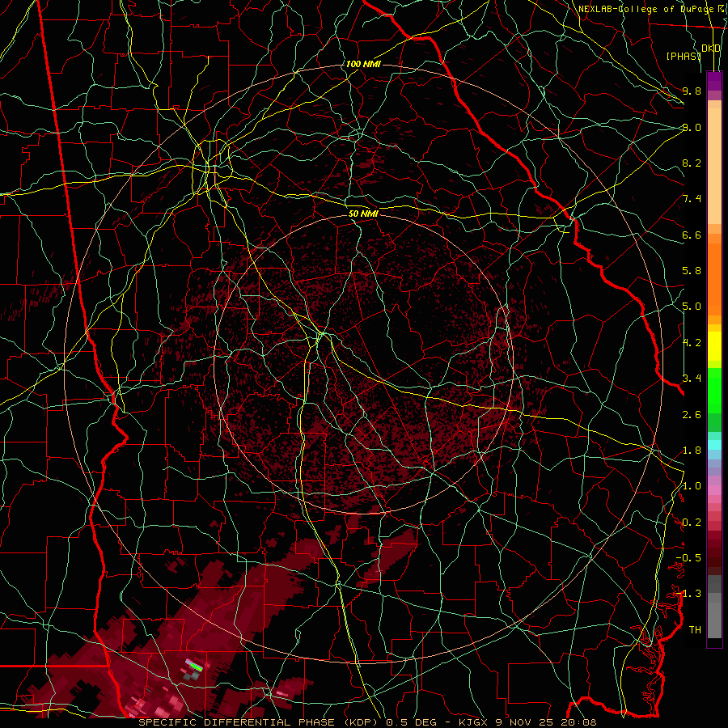Click the 7.4 value on the color scale
Screen dimensions: 728x728
692,199
